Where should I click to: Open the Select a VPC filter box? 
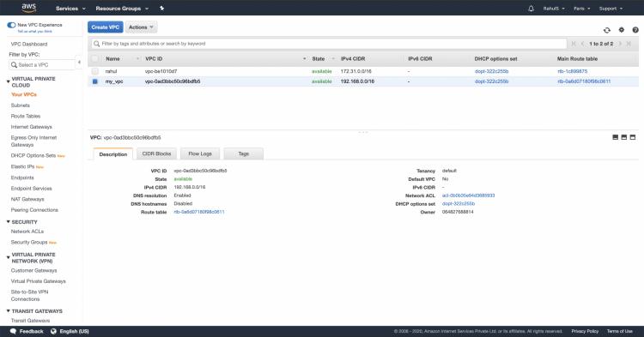pos(42,65)
